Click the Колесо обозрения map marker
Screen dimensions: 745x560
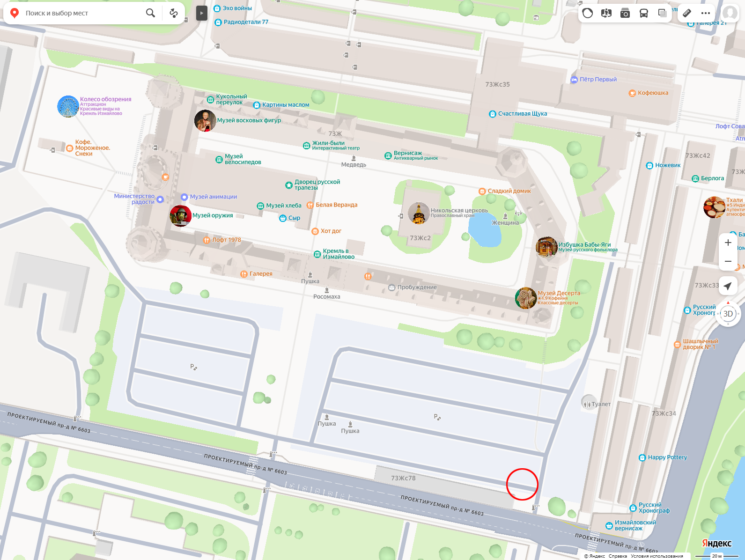coord(68,106)
